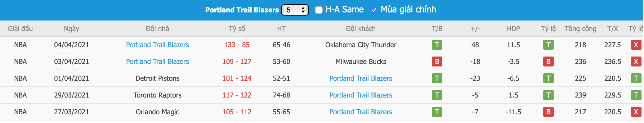
Task: Click red X badge in Orlando Magic row
Action: [x=636, y=112]
